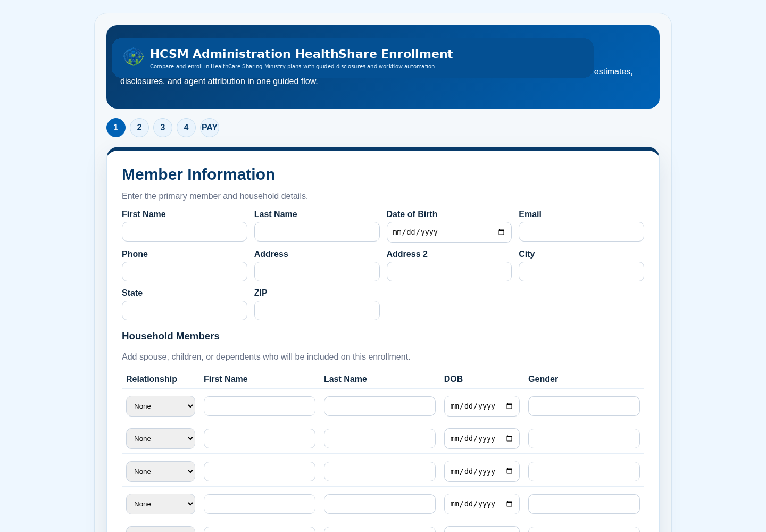
Task: Click the Relationship column header
Action: click(152, 379)
